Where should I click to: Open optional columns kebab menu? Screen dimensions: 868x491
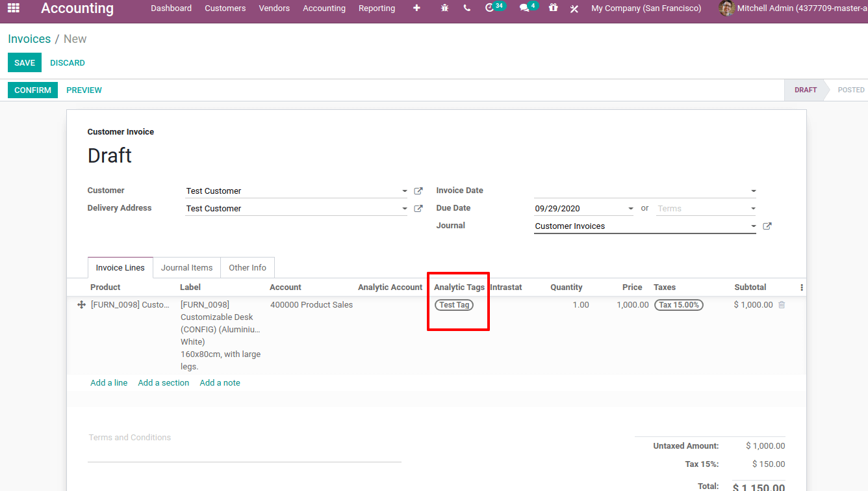[x=802, y=287]
